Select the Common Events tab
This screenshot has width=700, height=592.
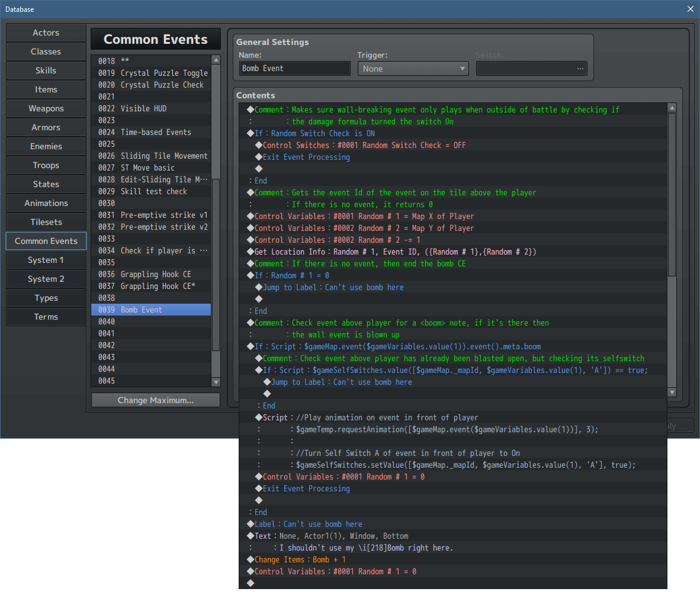click(46, 242)
